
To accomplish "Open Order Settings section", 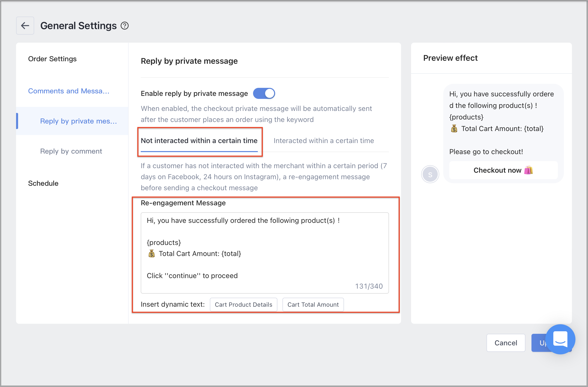I will click(52, 59).
